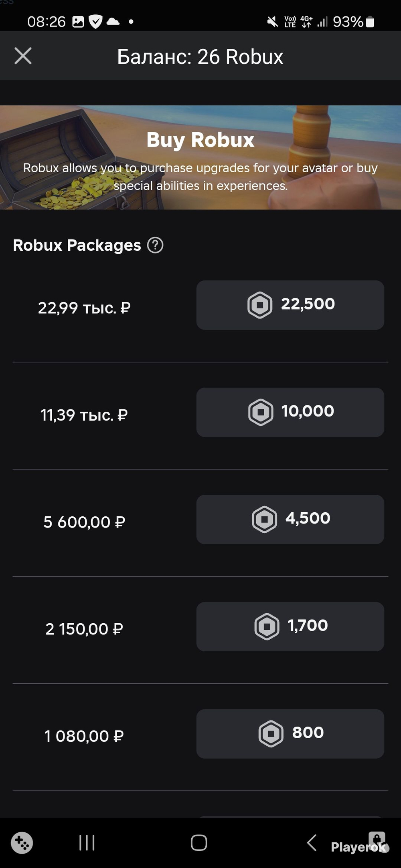Close the Buy Robux screen with X
The height and width of the screenshot is (868, 401).
point(23,56)
